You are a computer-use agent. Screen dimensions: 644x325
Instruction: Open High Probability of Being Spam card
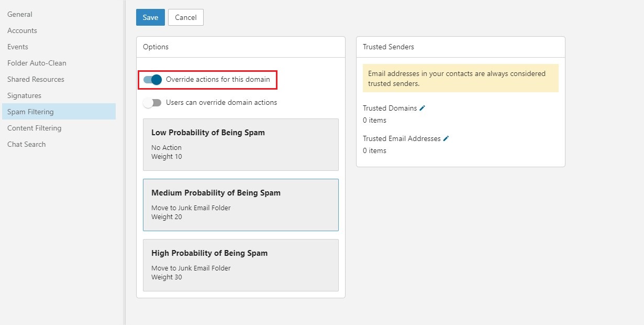(x=241, y=265)
